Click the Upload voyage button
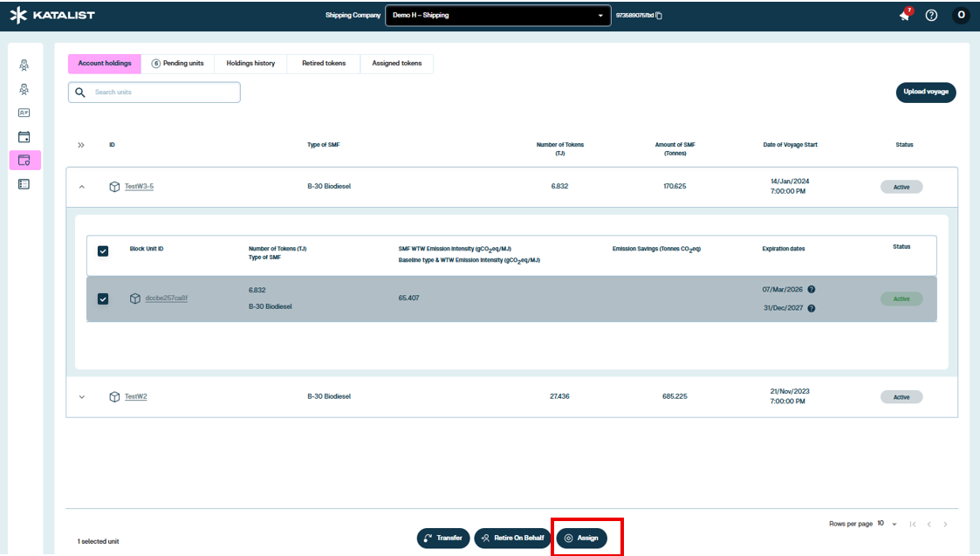Viewport: 980px width, 556px height. (x=925, y=93)
